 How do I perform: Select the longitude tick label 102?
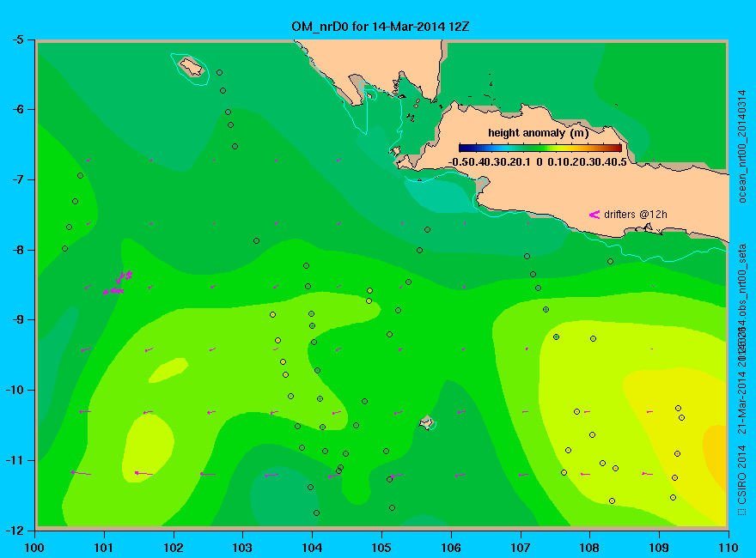pos(173,548)
